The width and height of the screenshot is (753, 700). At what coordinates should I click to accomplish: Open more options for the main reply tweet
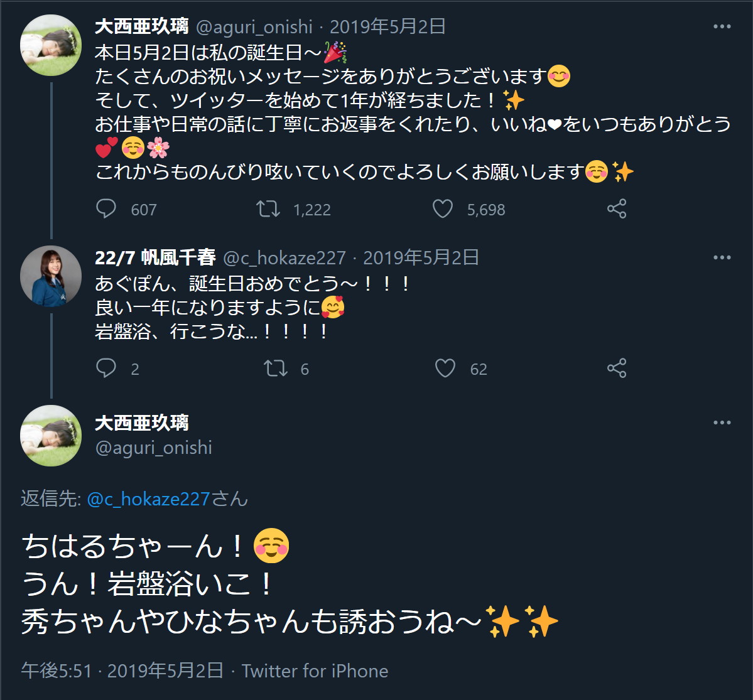722,423
